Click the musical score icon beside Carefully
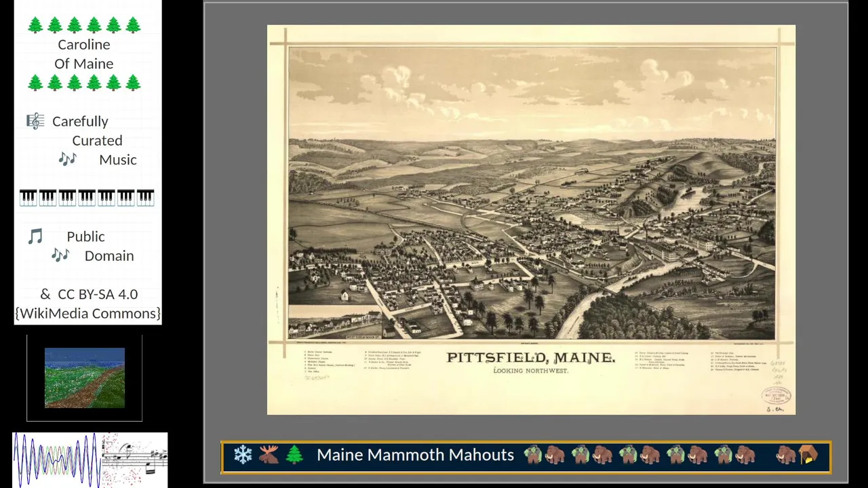Screen dimensions: 868x488 (x=35, y=121)
